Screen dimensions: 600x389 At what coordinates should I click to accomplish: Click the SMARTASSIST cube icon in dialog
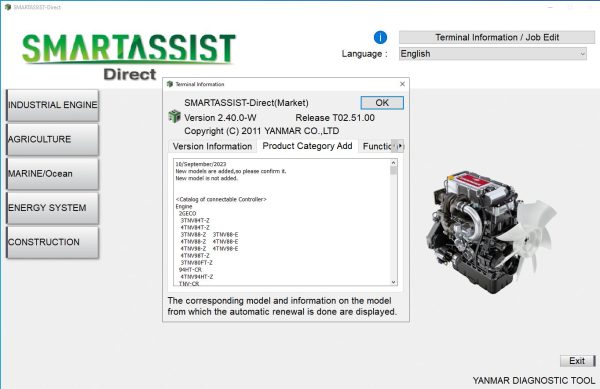click(174, 116)
